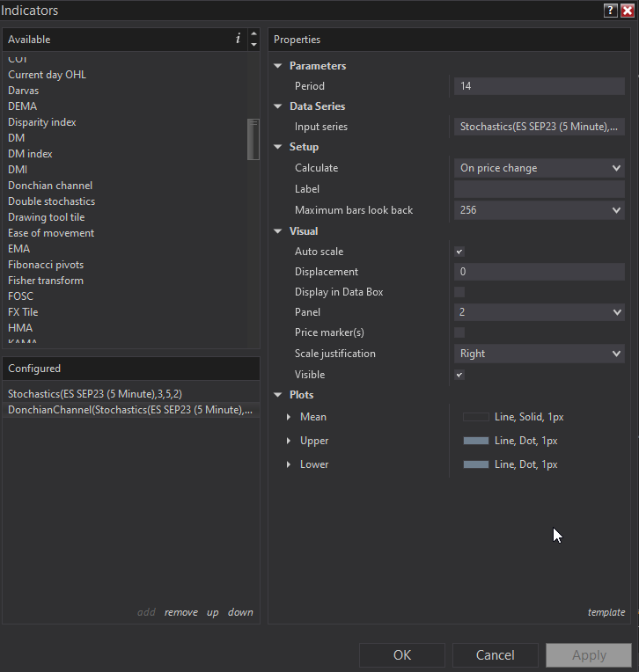Viewport: 639px width, 672px height.
Task: Select Drawing tool tile indicator
Action: 47,217
